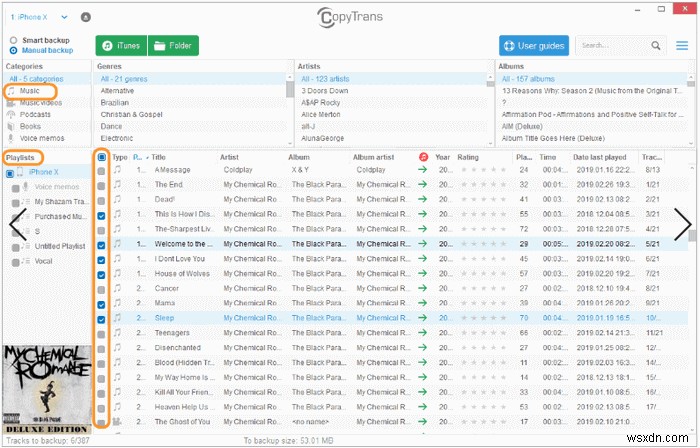This screenshot has width=700, height=448.
Task: Click the video type icon for The Ghost of You
Action: (x=117, y=421)
